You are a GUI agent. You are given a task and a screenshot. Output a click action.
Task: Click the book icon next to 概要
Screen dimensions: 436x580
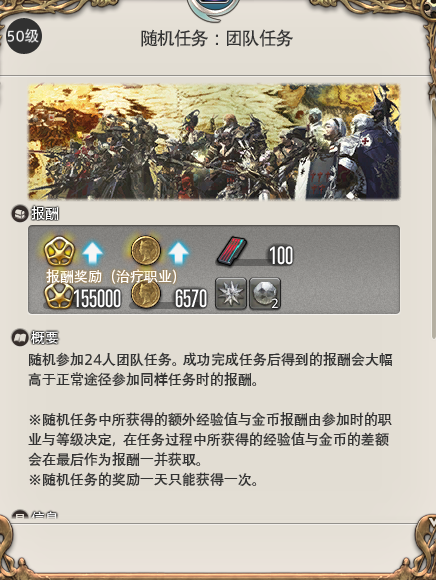[19, 338]
